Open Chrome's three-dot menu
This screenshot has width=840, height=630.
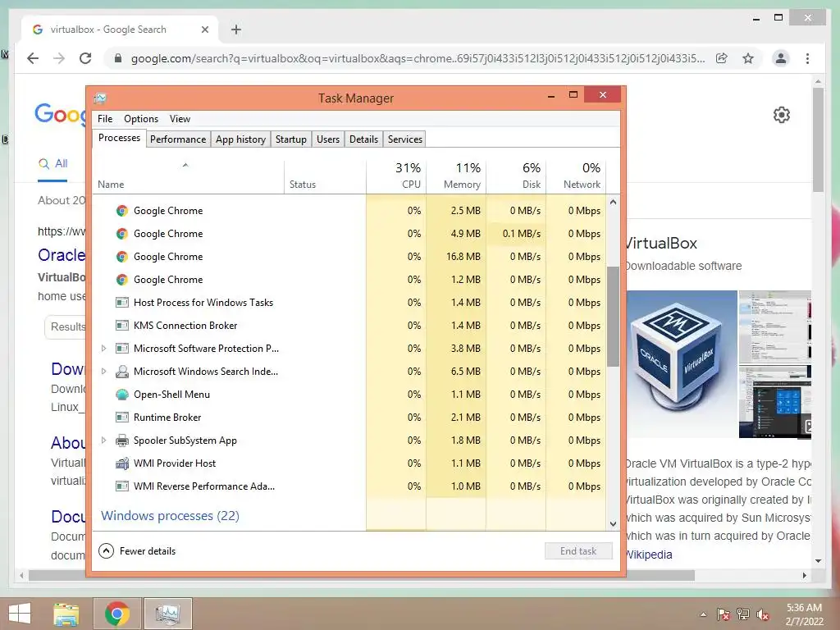point(807,58)
